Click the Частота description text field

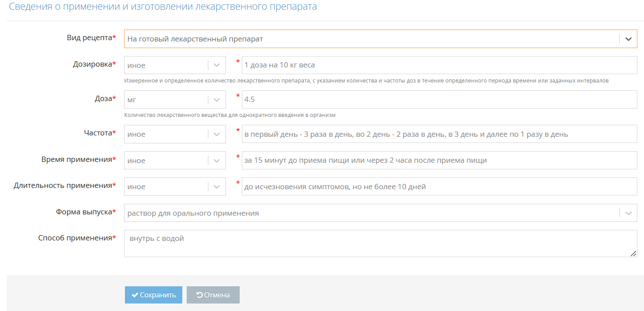click(x=439, y=134)
